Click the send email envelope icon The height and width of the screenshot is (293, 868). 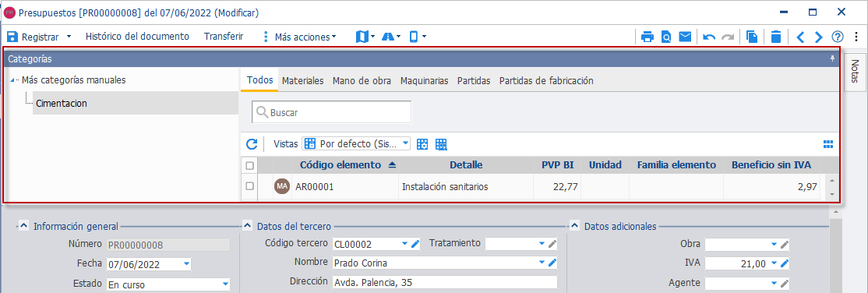point(686,37)
